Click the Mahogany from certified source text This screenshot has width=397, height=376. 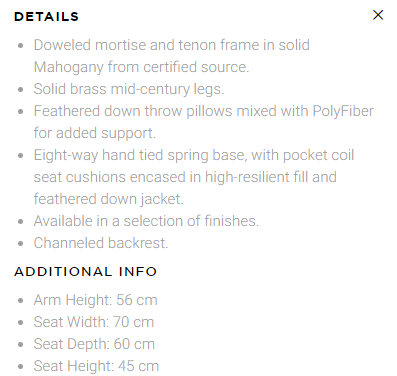[141, 67]
